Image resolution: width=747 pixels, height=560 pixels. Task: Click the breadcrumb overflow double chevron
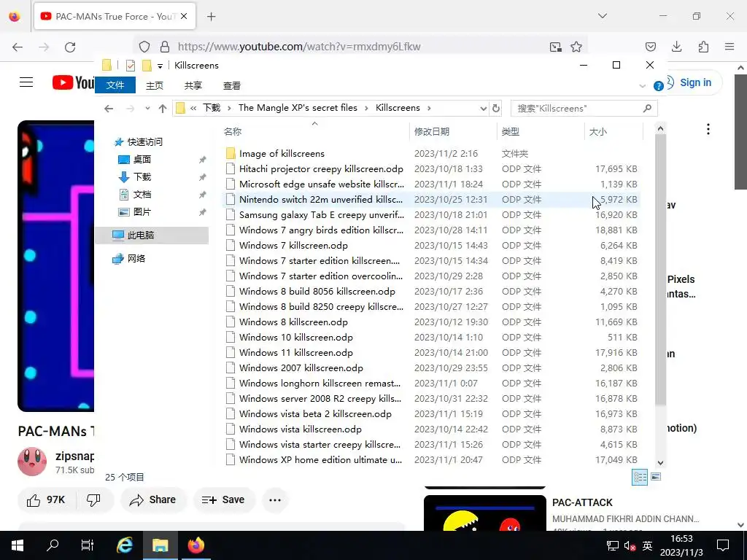click(x=193, y=109)
